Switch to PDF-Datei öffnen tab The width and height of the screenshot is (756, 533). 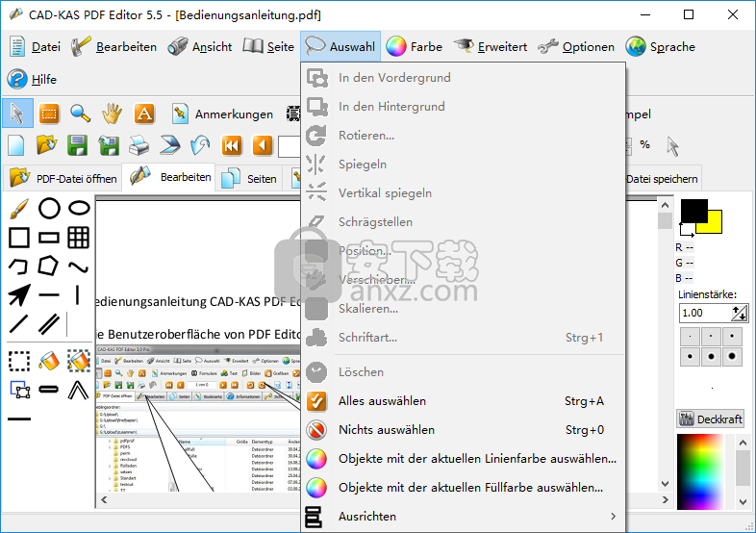pos(63,179)
